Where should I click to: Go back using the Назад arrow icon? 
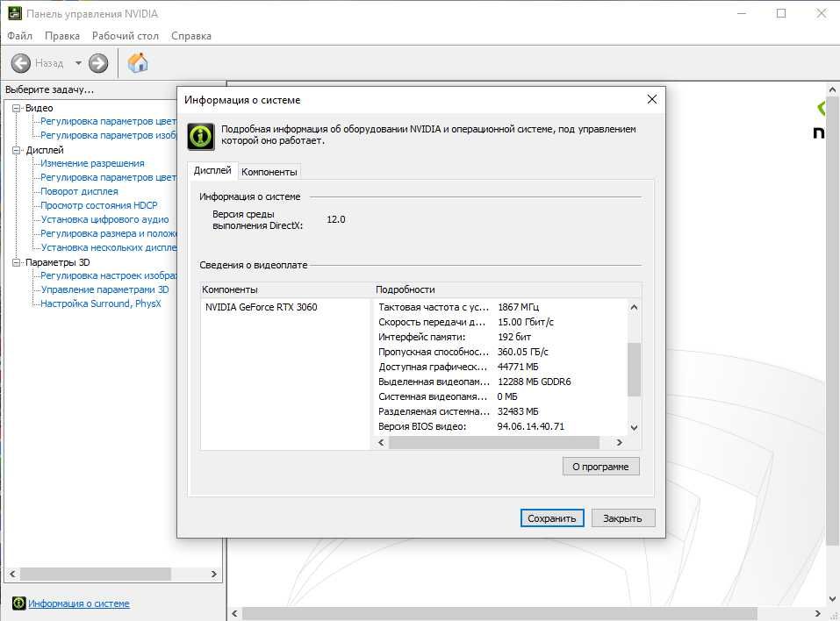pos(21,63)
